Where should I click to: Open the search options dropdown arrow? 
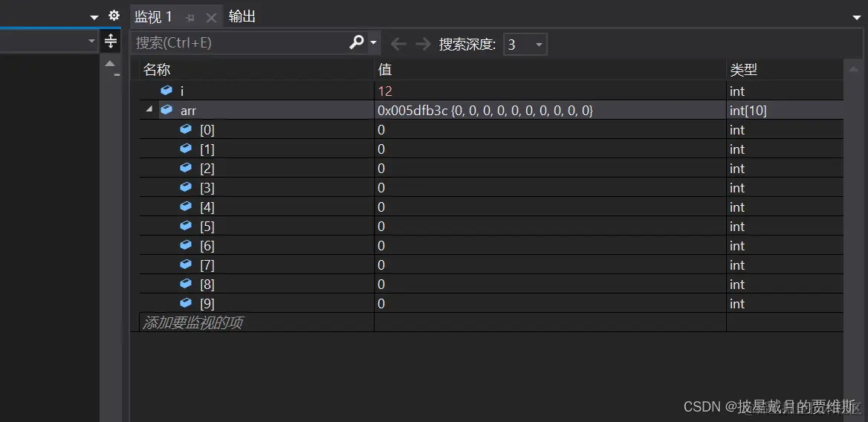[374, 42]
